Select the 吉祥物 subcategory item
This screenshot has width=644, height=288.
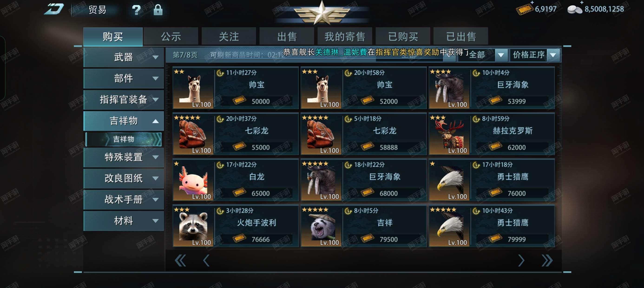tap(124, 139)
